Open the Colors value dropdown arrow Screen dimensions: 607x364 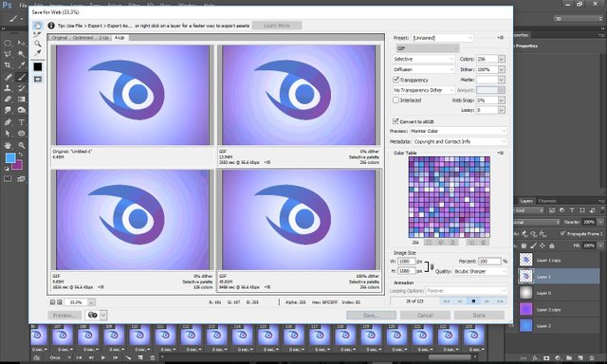pyautogui.click(x=502, y=59)
